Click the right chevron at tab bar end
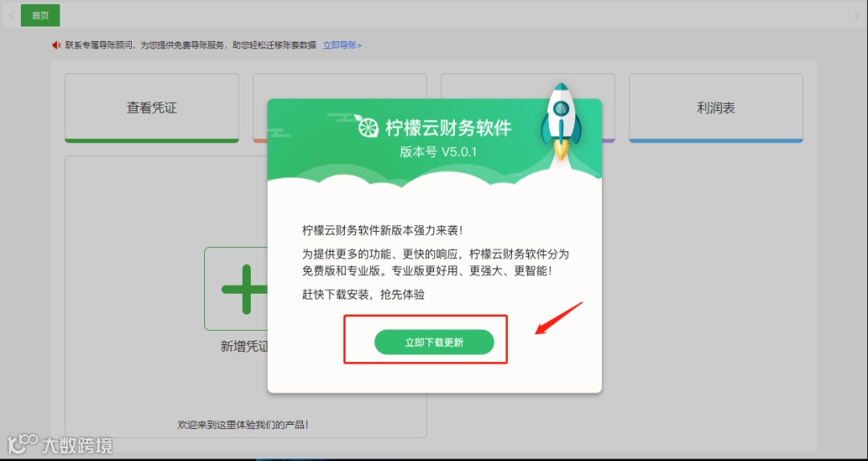868x461 pixels. pos(857,15)
